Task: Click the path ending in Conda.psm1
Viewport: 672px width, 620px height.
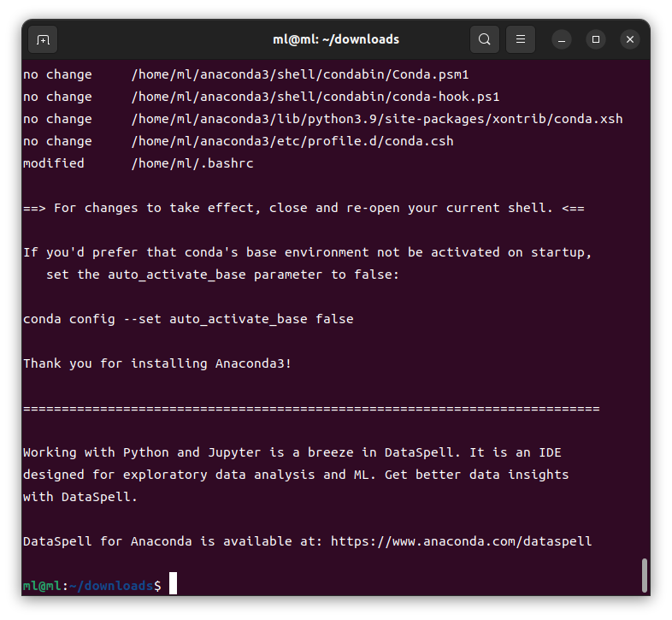Action: point(300,74)
